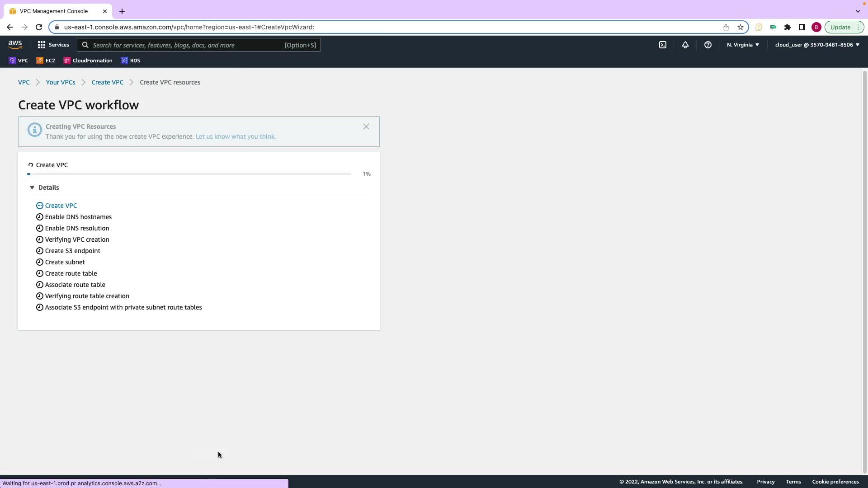Open the browser extensions puzzle icon
The image size is (868, 488).
[788, 27]
